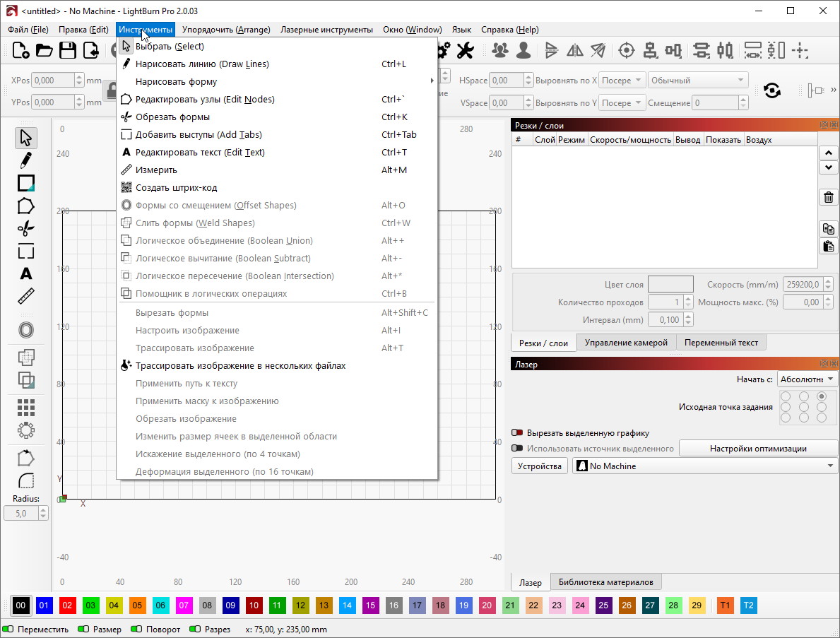This screenshot has height=638, width=840.
Task: Switch to 'Переменный текст' tab
Action: [721, 343]
